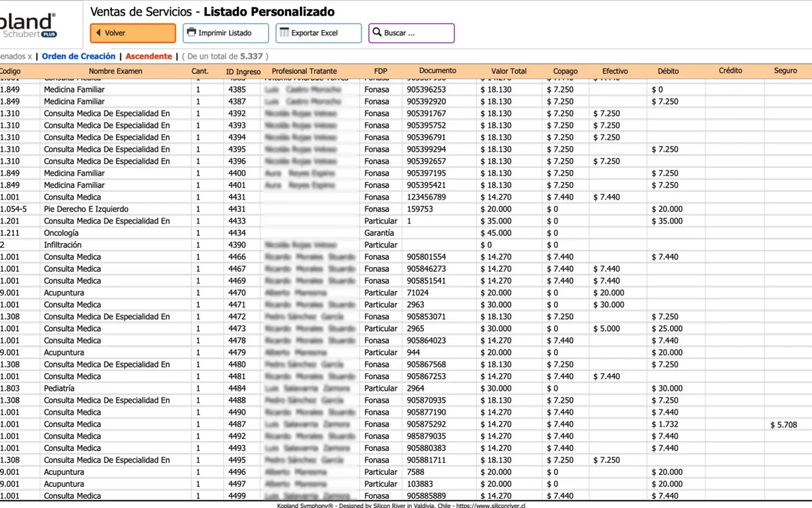This screenshot has height=508, width=812.
Task: Click the Valor Total column header
Action: point(508,71)
